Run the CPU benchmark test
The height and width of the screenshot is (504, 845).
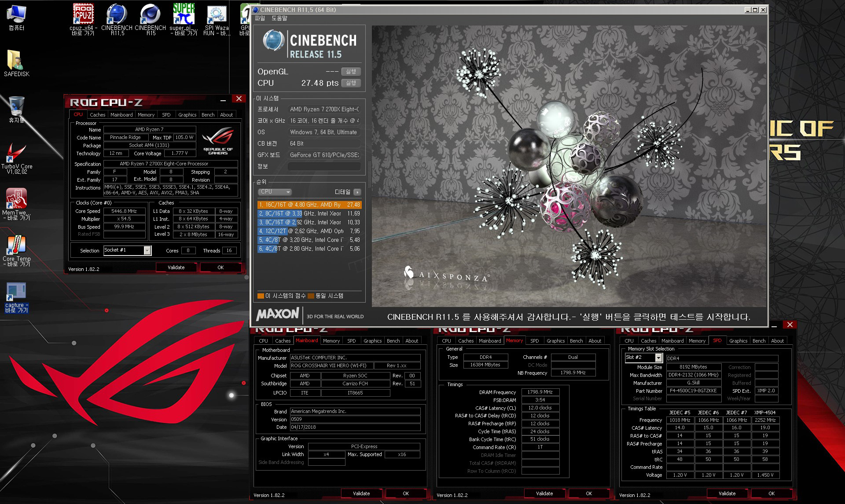[x=351, y=83]
